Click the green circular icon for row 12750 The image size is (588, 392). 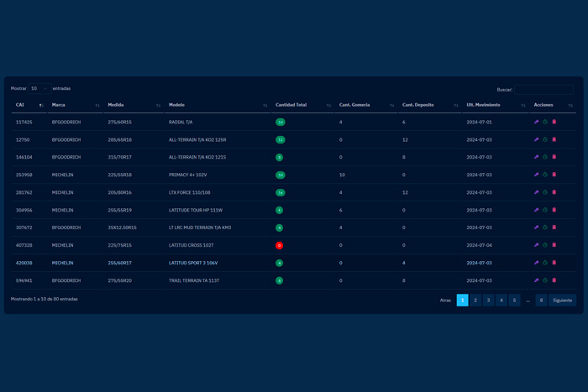pos(545,139)
